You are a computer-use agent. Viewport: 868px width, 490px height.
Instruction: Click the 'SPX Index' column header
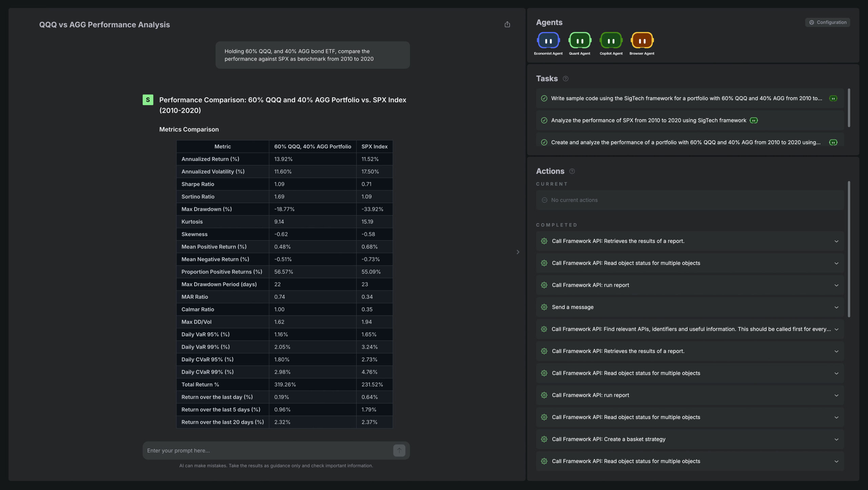374,147
